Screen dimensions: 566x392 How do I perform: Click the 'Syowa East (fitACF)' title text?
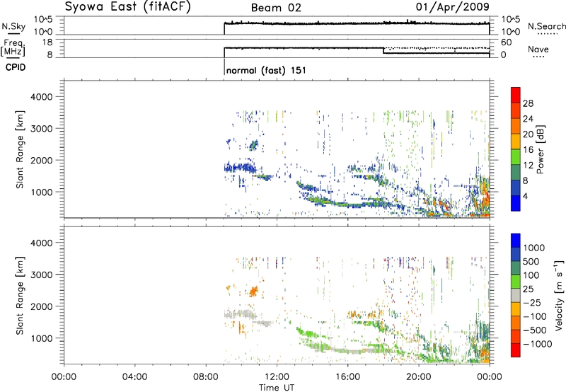click(127, 7)
